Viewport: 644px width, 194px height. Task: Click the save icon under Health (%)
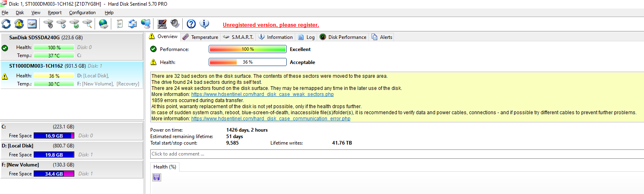[x=157, y=177]
